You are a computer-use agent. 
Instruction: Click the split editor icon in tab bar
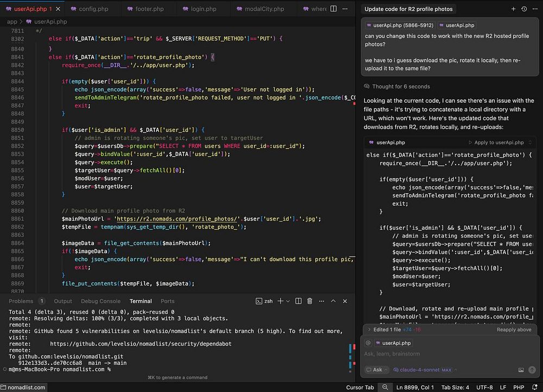(x=333, y=9)
